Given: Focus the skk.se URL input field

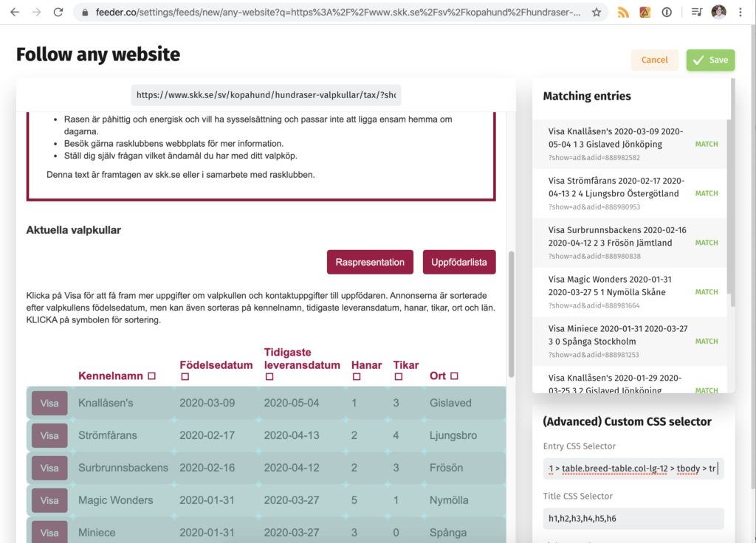Looking at the screenshot, I should coord(266,95).
